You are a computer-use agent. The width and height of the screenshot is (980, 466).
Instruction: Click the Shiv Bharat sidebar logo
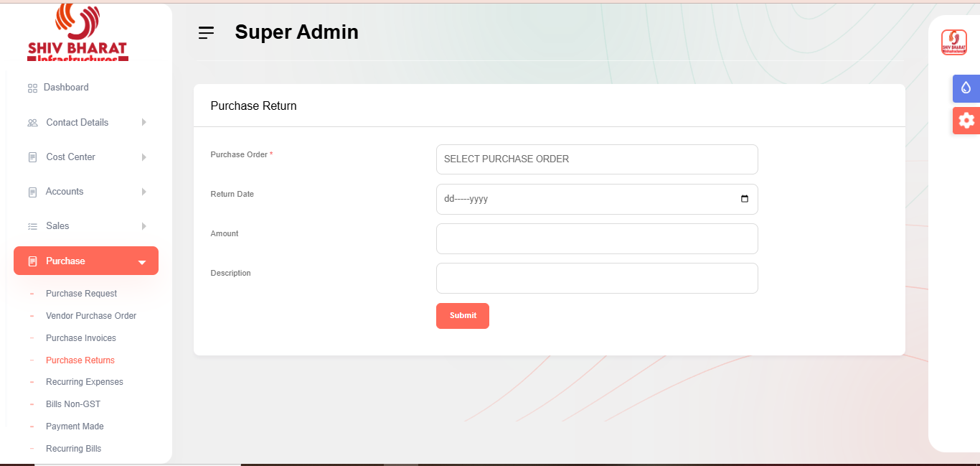(77, 32)
